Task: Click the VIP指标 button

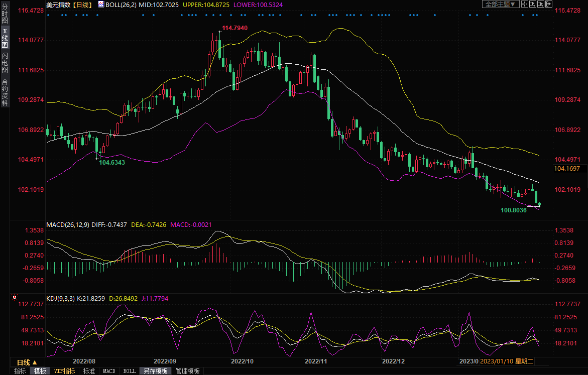Action: [65, 371]
